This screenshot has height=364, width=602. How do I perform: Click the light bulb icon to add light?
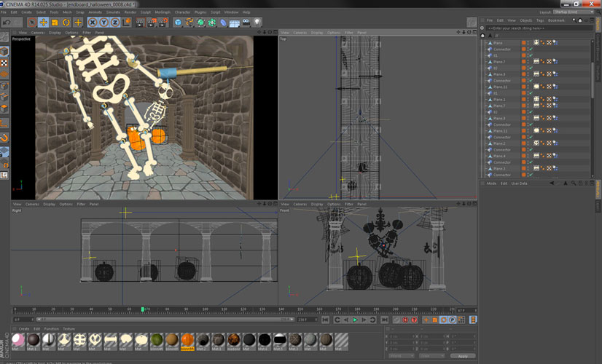tap(257, 23)
